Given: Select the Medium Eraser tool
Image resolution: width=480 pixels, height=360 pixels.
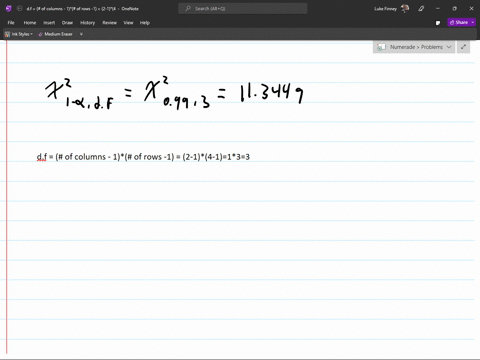Looking at the screenshot, I should pyautogui.click(x=55, y=34).
